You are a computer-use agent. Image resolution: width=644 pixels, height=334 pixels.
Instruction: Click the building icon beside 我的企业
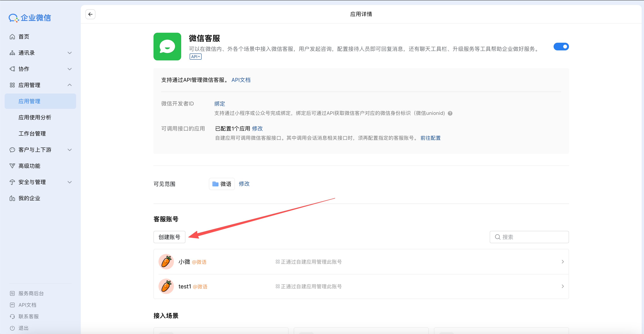(x=12, y=198)
